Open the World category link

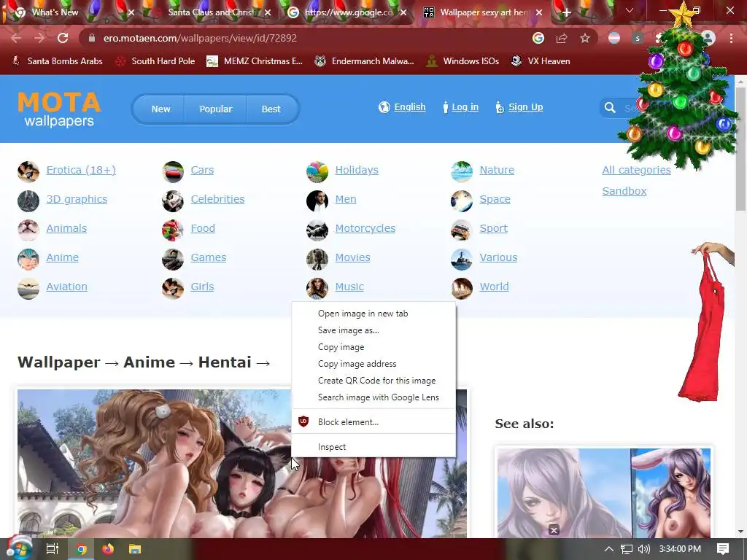pos(494,287)
